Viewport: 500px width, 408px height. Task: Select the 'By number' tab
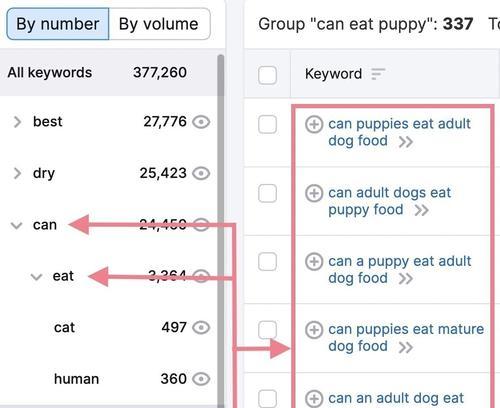(x=58, y=24)
